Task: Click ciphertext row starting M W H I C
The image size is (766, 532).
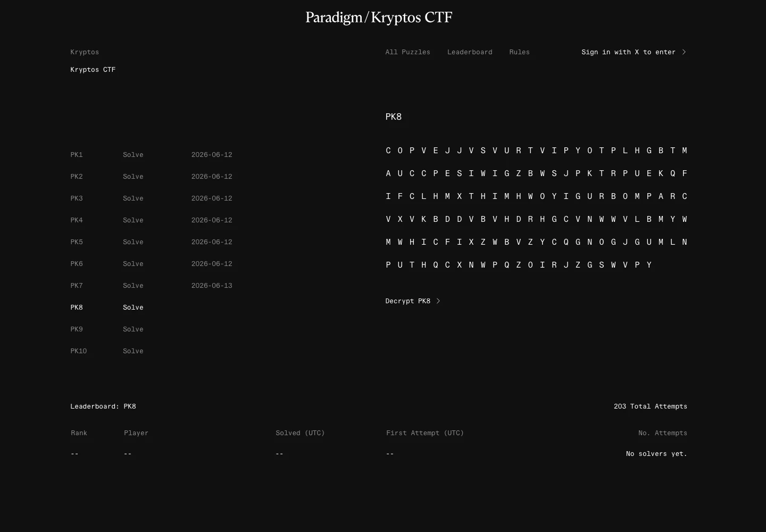Action: click(536, 242)
